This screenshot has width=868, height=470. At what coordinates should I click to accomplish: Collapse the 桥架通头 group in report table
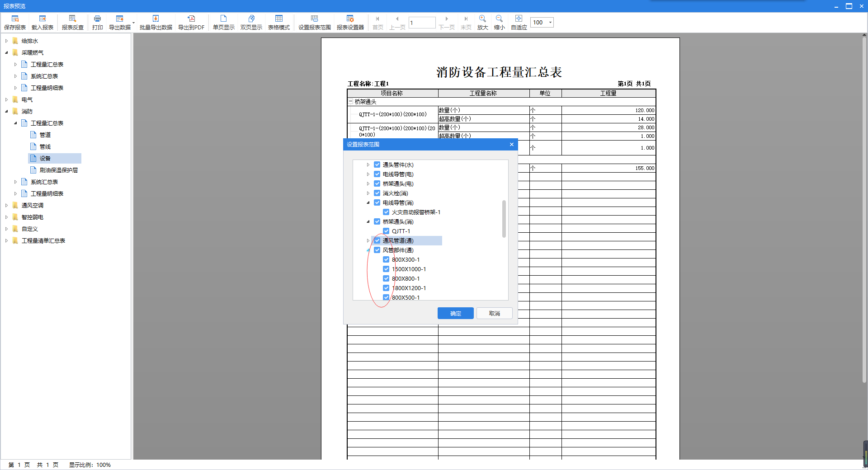click(350, 102)
